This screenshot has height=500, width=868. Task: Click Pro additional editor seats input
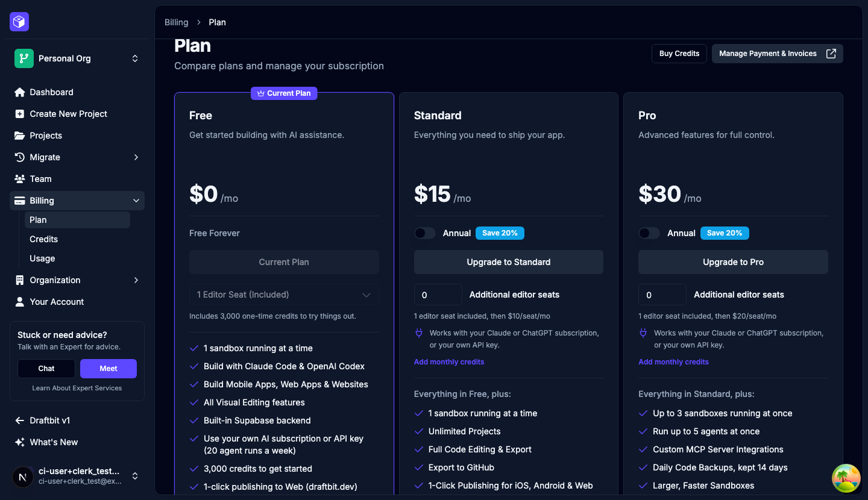[x=662, y=295]
